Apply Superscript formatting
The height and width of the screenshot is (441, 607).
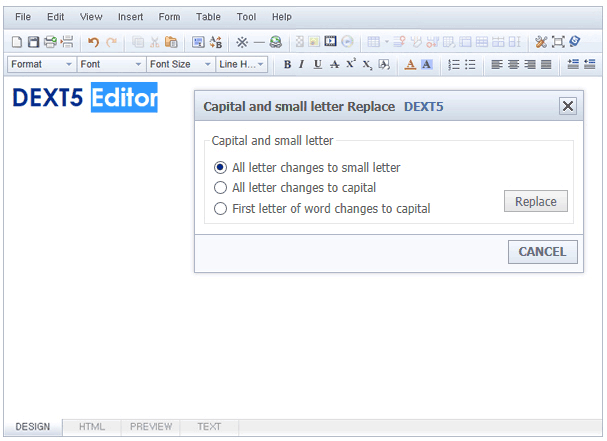pyautogui.click(x=351, y=63)
